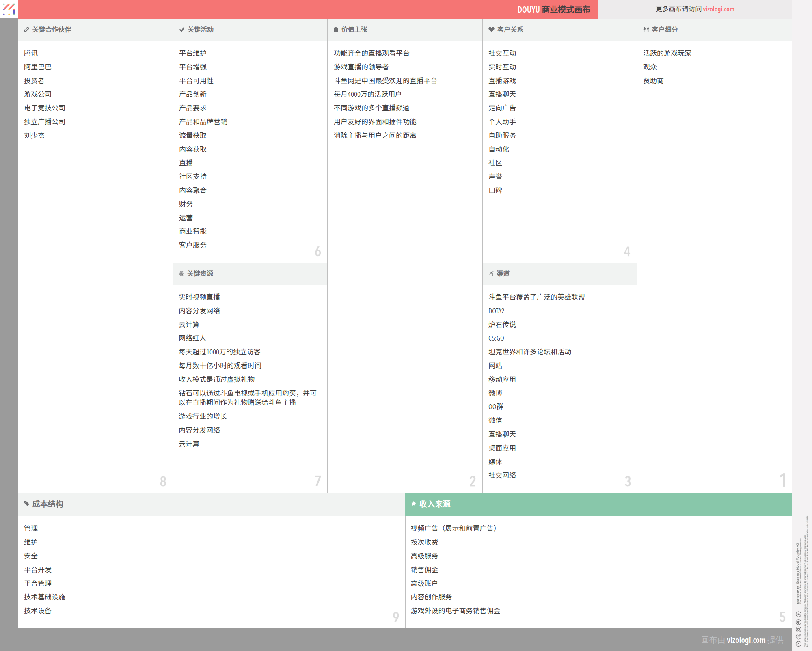Click the tag icon beside 成本结构
Screen dimensions: 812x651
click(x=27, y=504)
